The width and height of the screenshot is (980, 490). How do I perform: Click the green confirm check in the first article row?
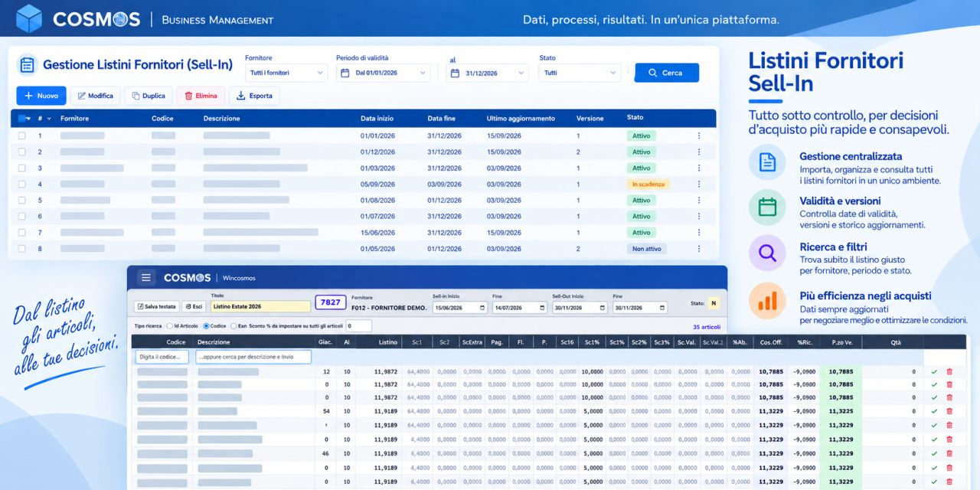[934, 372]
